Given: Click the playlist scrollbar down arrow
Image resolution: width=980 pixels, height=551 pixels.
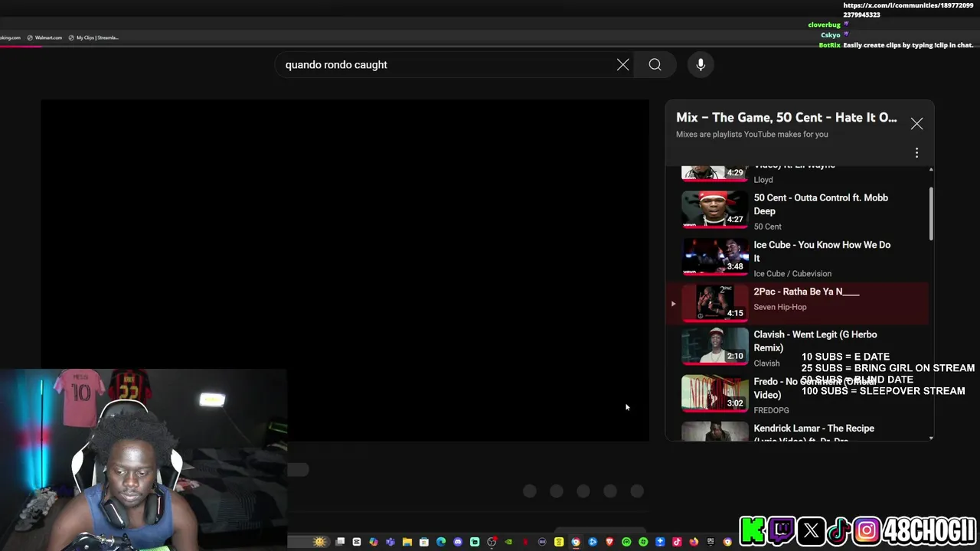Looking at the screenshot, I should tap(931, 438).
